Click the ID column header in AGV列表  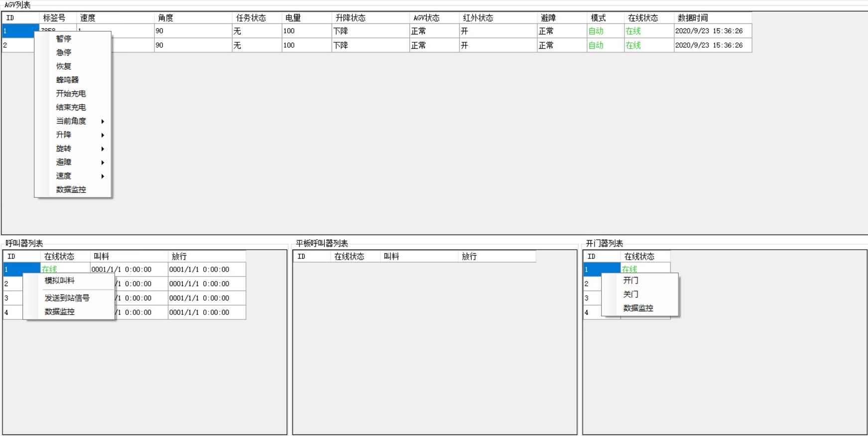click(20, 18)
